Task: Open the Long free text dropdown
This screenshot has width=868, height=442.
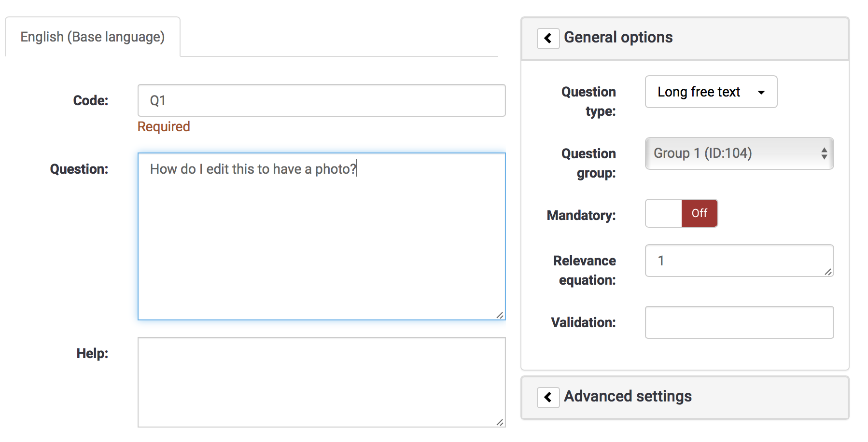Action: pos(711,92)
